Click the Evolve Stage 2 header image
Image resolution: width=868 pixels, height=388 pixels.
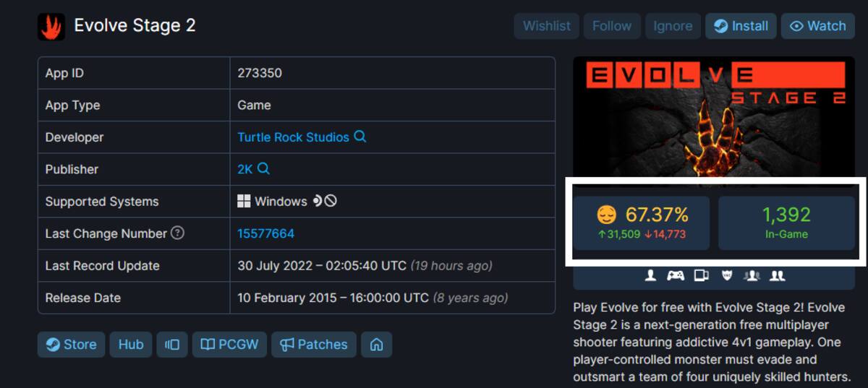(714, 118)
